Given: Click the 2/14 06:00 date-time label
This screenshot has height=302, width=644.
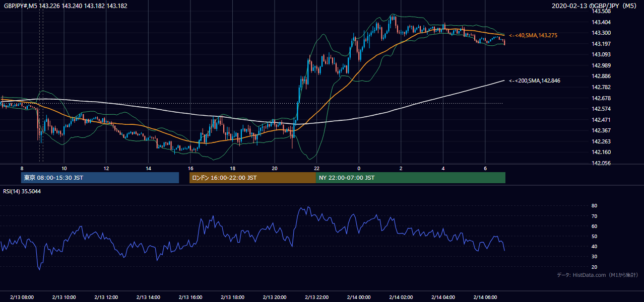Looking at the screenshot, I should tap(485, 297).
